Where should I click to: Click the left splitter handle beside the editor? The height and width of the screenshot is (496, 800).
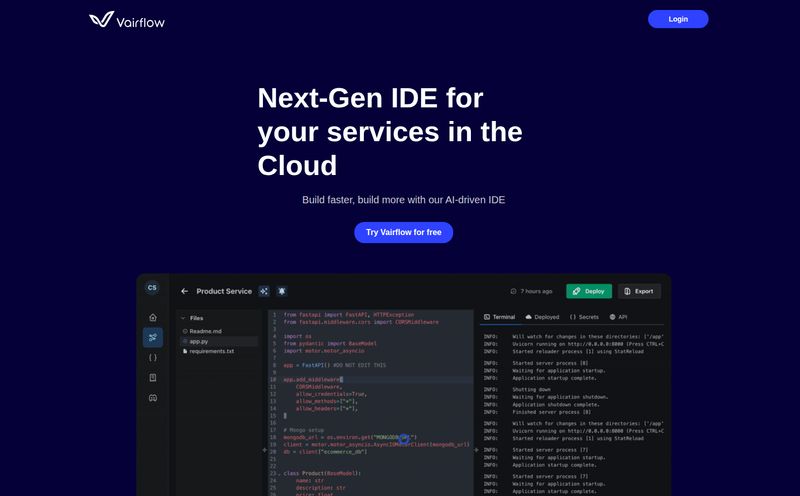264,450
